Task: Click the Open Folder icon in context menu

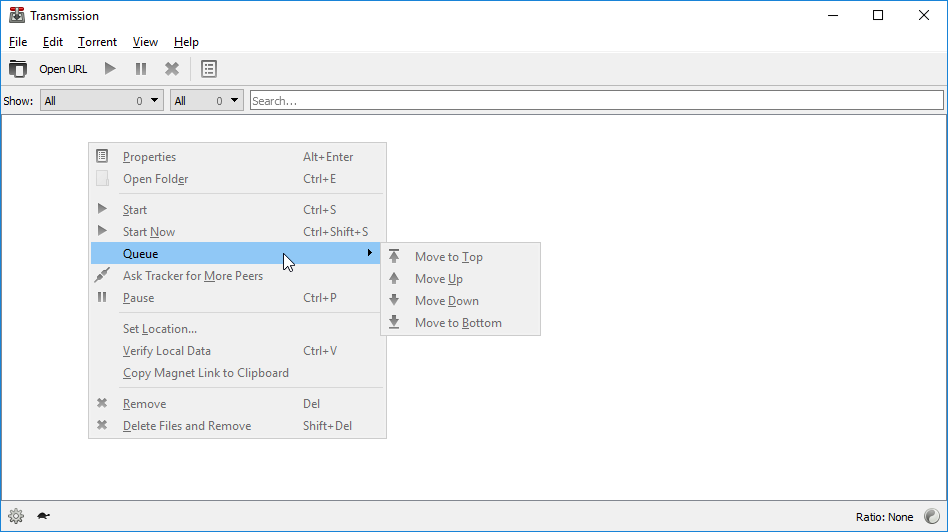Action: 102,178
